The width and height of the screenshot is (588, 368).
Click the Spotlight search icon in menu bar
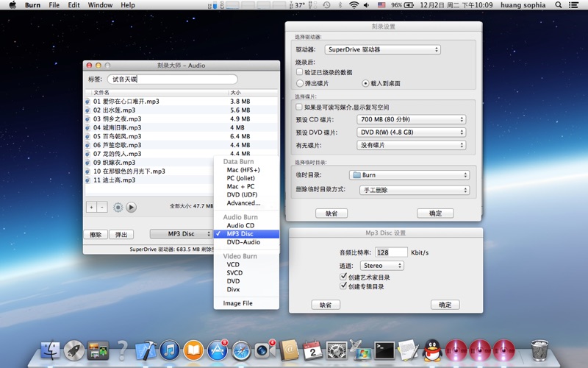[x=559, y=5]
